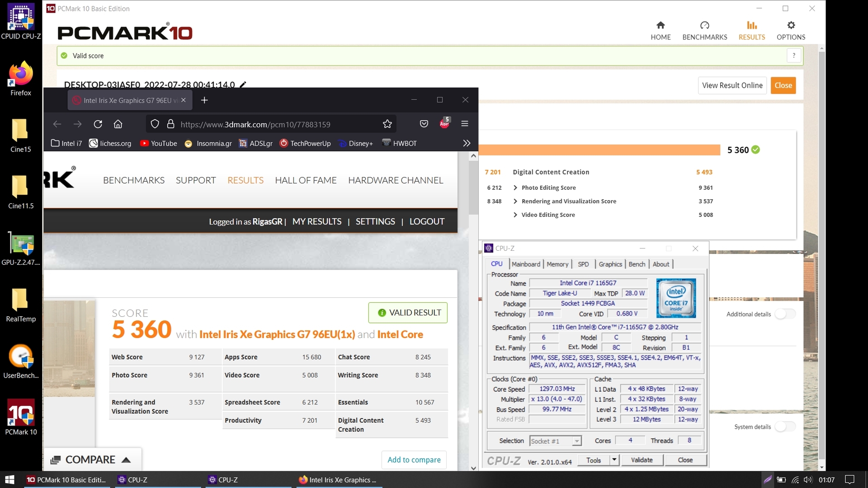Bookmark this page with star icon

[x=387, y=124]
